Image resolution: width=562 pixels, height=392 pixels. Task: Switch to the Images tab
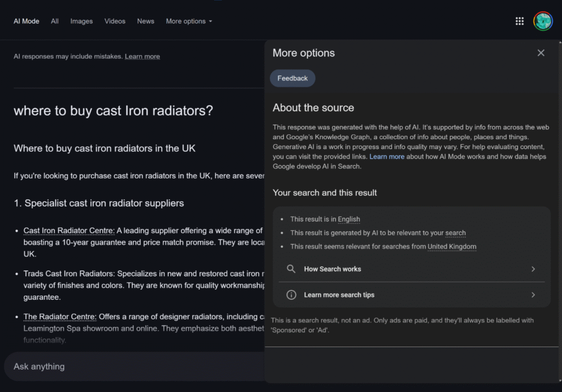(x=81, y=21)
